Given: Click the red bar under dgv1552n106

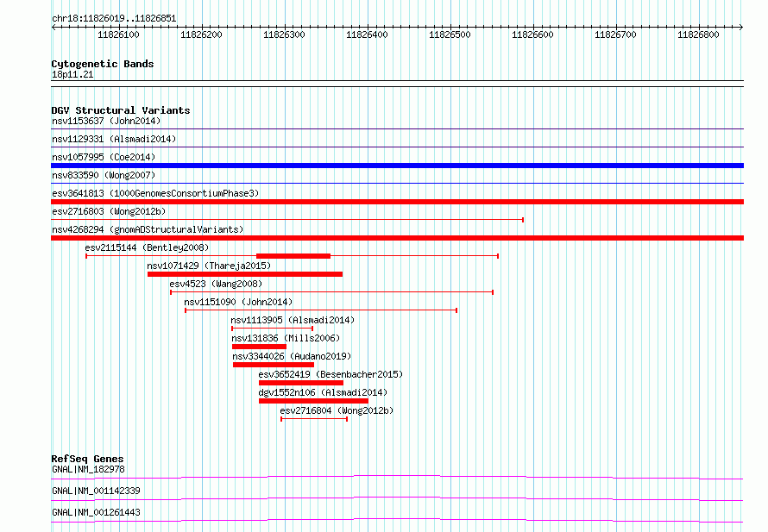Looking at the screenshot, I should click(313, 401).
